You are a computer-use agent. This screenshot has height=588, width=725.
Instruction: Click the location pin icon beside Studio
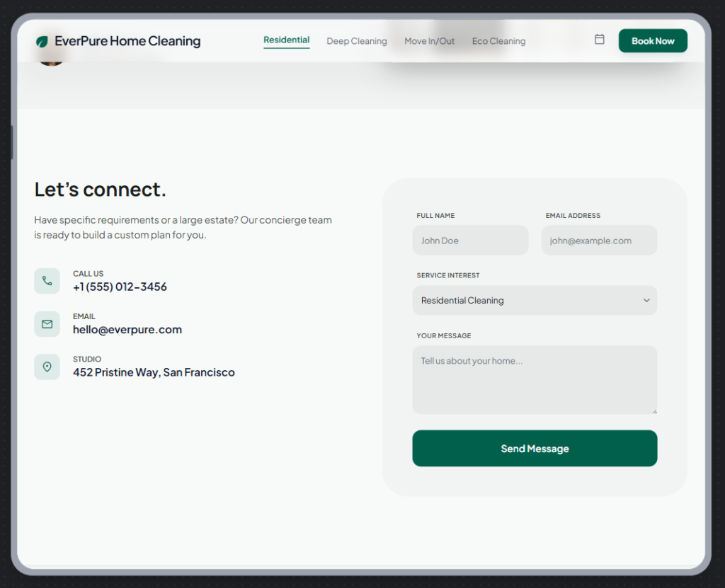tap(47, 367)
